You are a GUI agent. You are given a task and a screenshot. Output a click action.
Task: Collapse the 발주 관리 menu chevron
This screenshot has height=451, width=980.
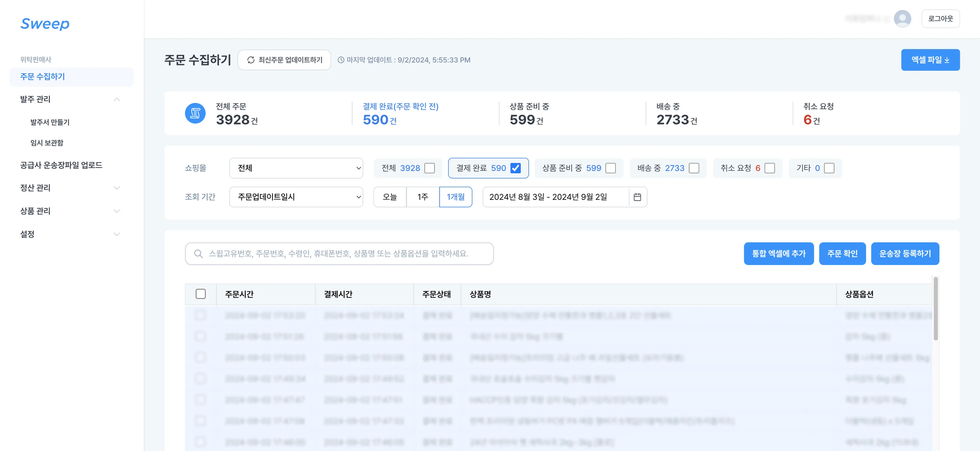coord(117,99)
